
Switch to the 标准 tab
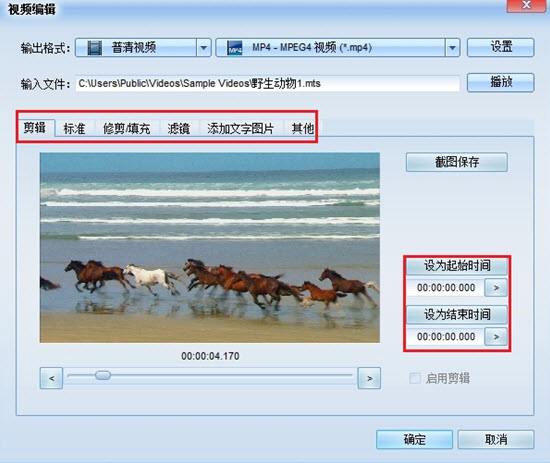point(74,129)
